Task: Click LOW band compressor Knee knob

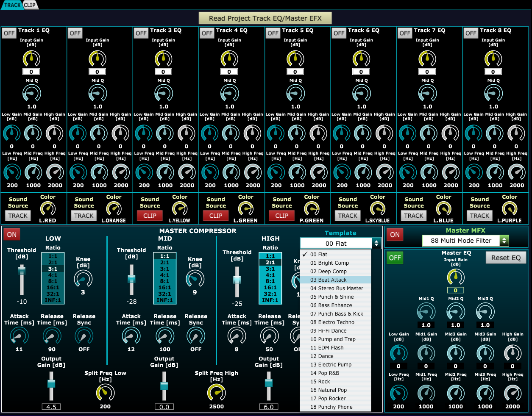Action: click(83, 279)
